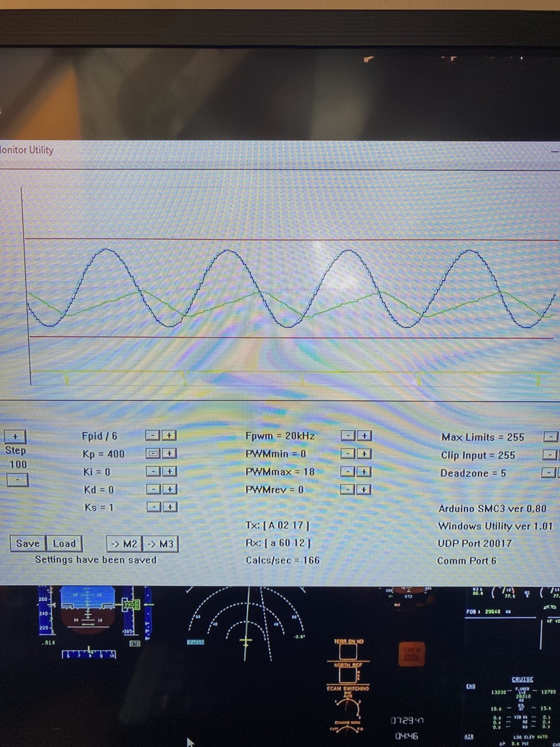Click Windows Utility ver 1.01 text
560x747 pixels.
pyautogui.click(x=495, y=526)
